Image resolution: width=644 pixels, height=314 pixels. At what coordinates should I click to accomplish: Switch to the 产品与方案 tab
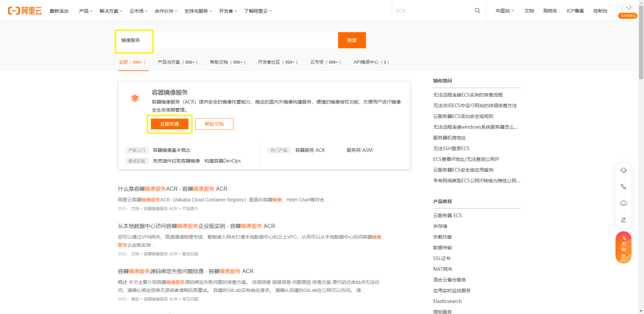tap(178, 62)
